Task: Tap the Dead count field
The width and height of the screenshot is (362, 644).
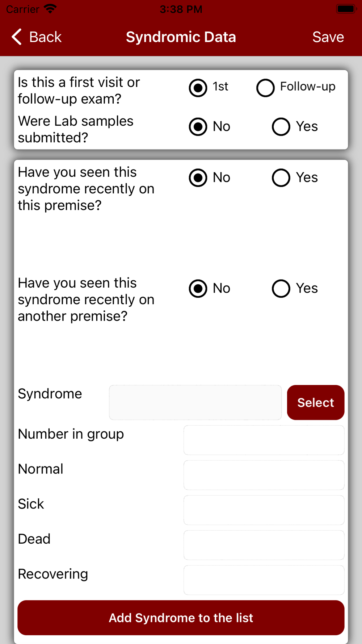Action: click(264, 545)
